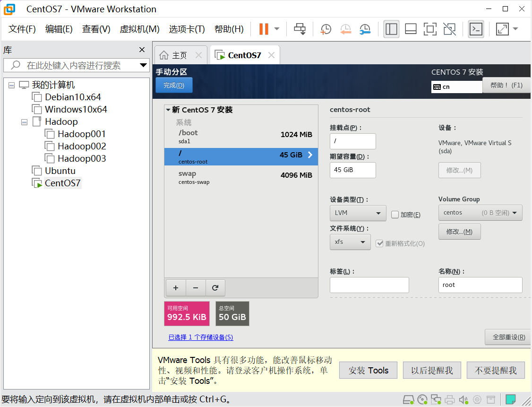
Task: Open the stretch display dropdown arrow
Action: click(515, 29)
